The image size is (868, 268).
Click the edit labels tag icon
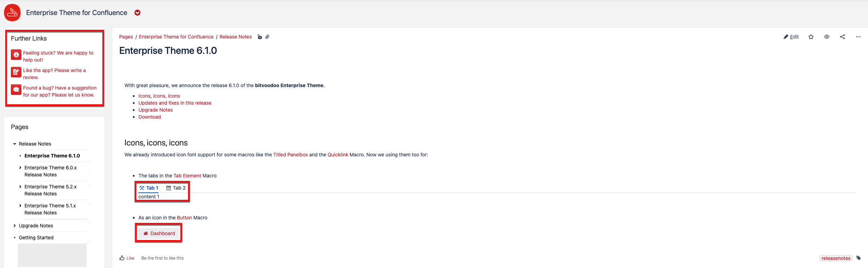point(859,258)
